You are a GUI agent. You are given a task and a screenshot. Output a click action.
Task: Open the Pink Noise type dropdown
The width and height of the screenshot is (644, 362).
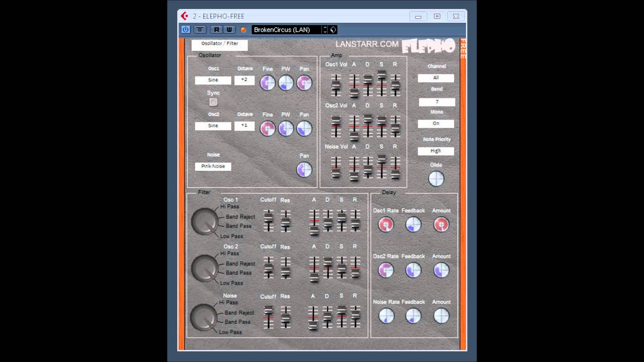(213, 166)
